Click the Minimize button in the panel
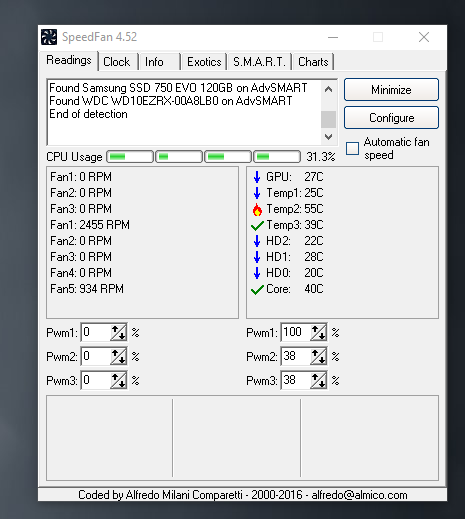 tap(391, 90)
